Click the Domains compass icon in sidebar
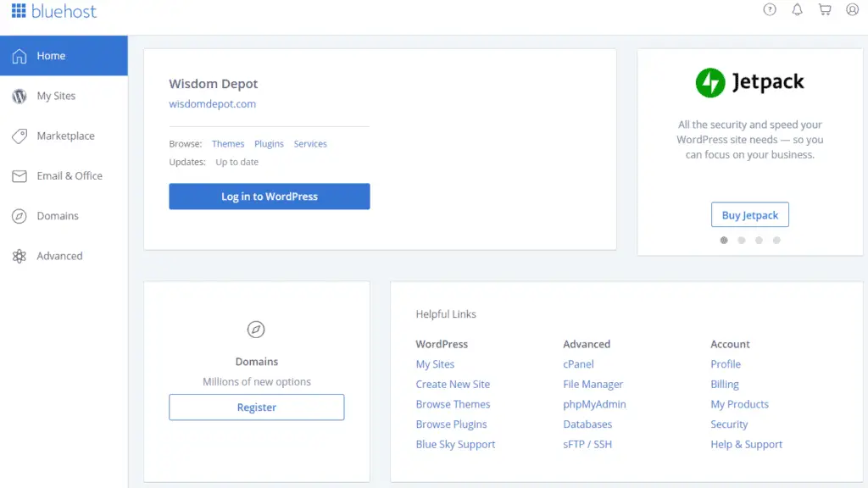This screenshot has width=868, height=488. point(19,216)
